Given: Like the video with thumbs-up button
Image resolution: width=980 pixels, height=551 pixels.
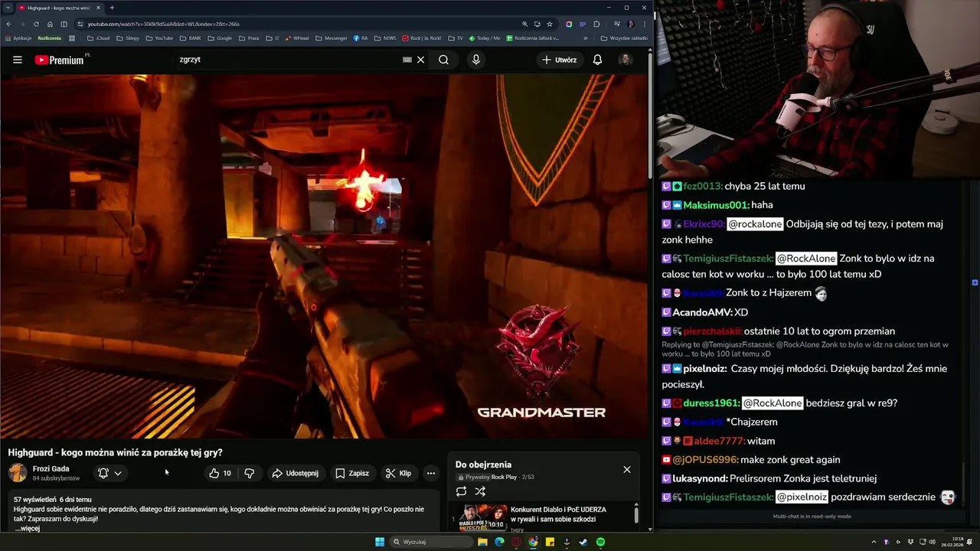Looking at the screenshot, I should [x=220, y=473].
